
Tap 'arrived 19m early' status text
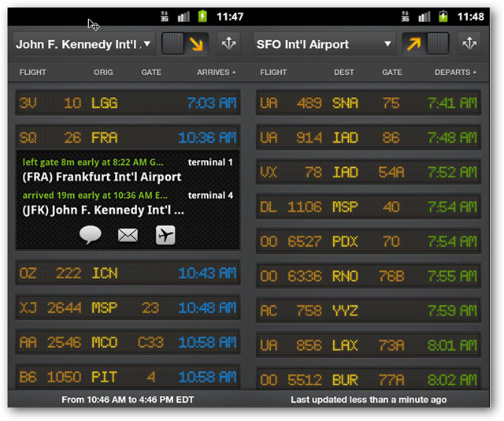(94, 195)
